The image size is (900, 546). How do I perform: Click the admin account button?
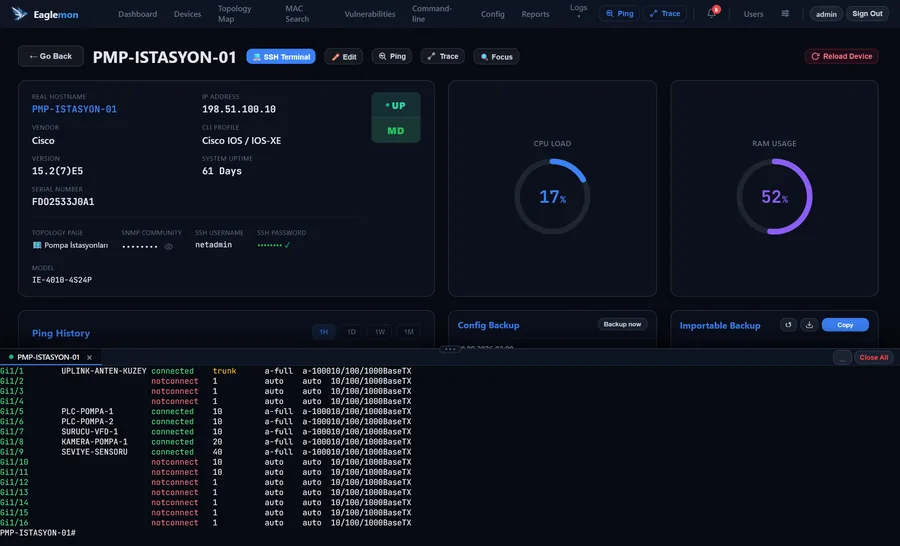pyautogui.click(x=826, y=14)
